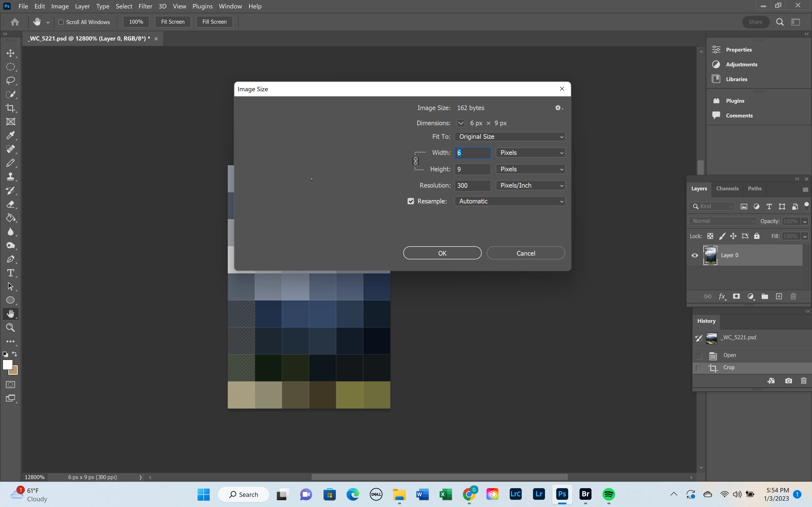Select the Crop tool

point(10,108)
